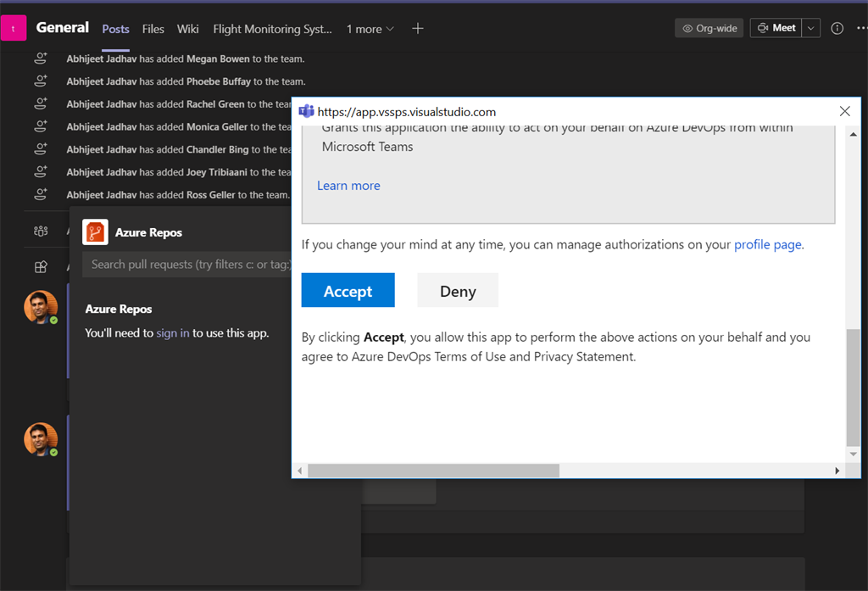Click the team avatar icon beside General
The image size is (868, 591).
tap(14, 28)
